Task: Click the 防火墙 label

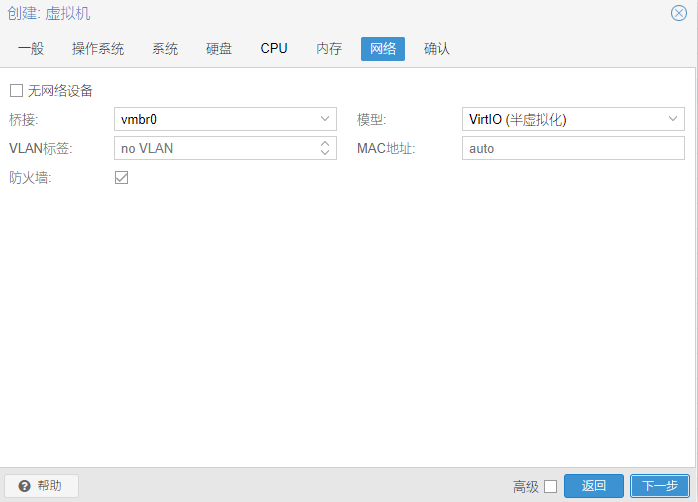Action: [x=30, y=178]
